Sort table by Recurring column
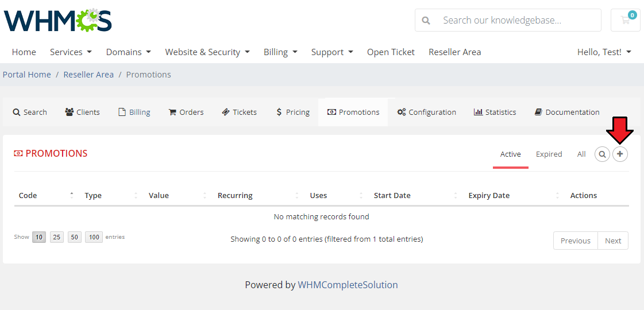644x310 pixels. pos(258,195)
